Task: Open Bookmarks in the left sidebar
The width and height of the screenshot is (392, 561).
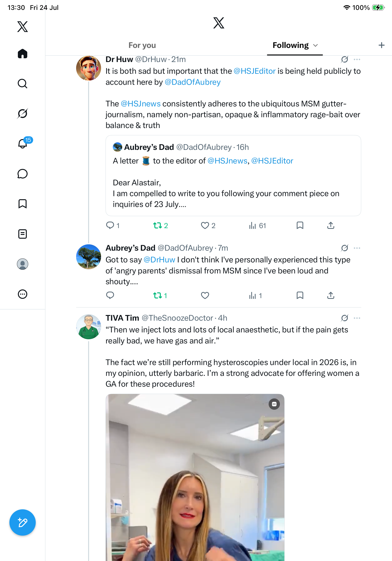Action: coord(23,204)
